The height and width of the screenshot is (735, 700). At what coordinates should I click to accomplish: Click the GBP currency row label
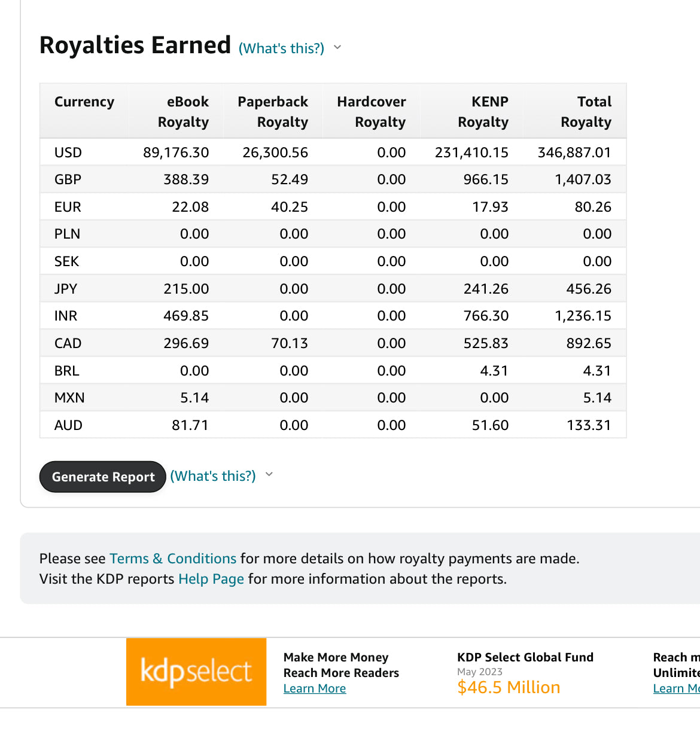tap(68, 179)
